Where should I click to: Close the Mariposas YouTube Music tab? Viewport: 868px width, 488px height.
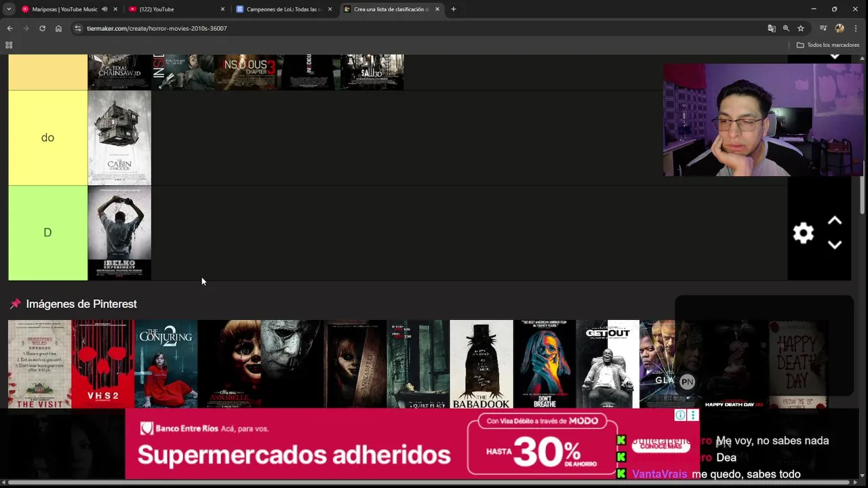coord(115,9)
